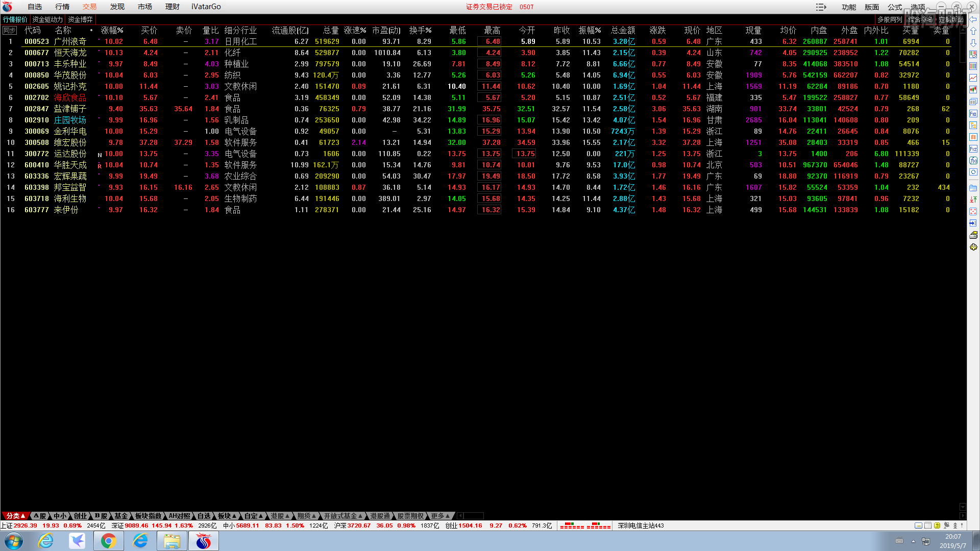The image size is (980, 551).
Task: Open the 版面 menu
Action: pyautogui.click(x=872, y=7)
